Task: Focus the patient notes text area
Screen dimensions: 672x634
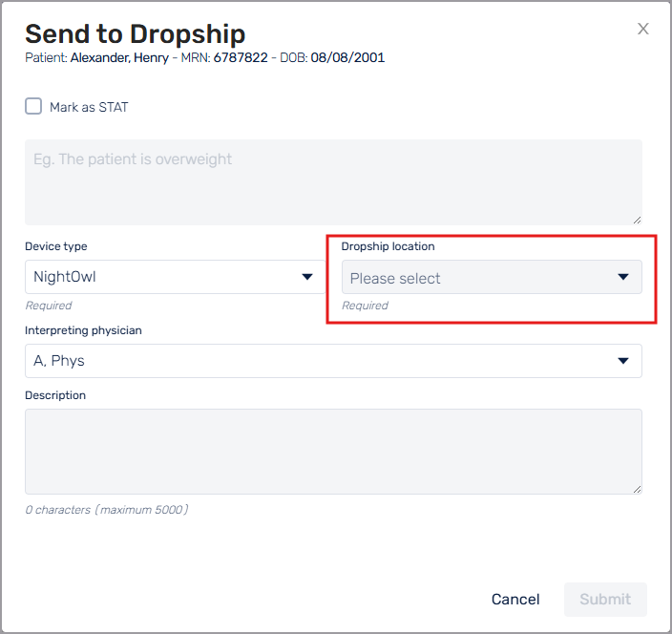Action: tap(333, 181)
